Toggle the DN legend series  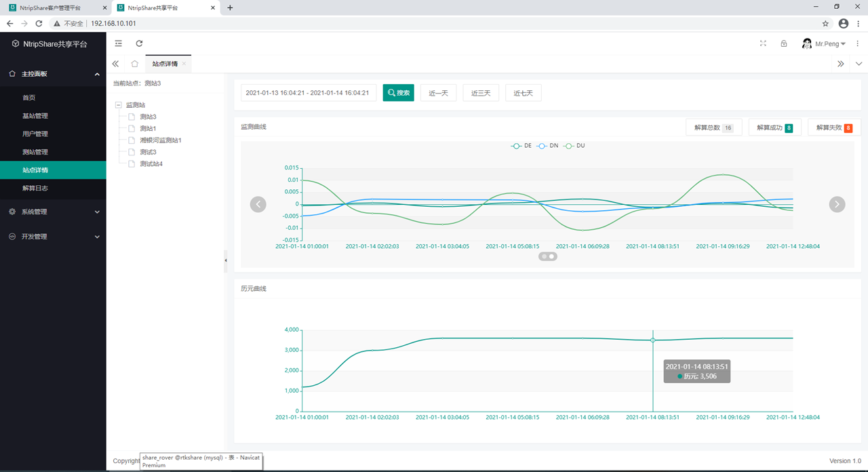point(548,146)
